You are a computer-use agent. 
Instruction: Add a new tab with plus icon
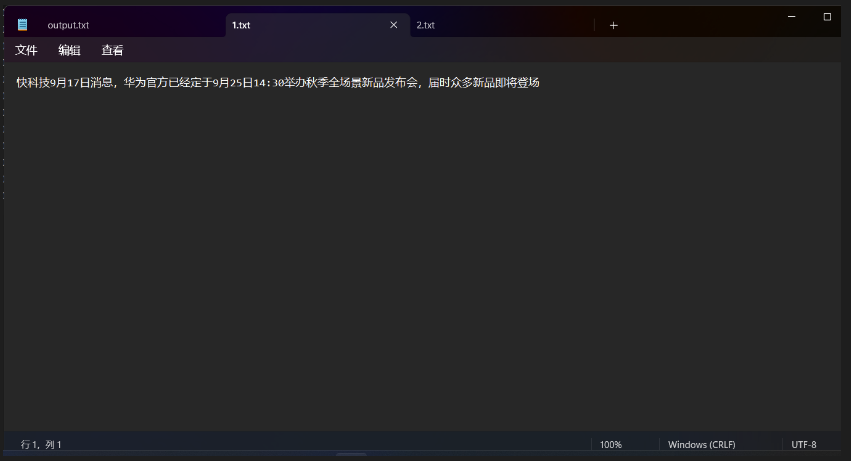coord(613,26)
